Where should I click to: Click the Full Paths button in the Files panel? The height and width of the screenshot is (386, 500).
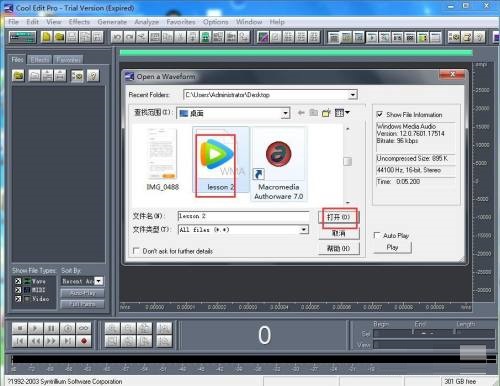[82, 304]
